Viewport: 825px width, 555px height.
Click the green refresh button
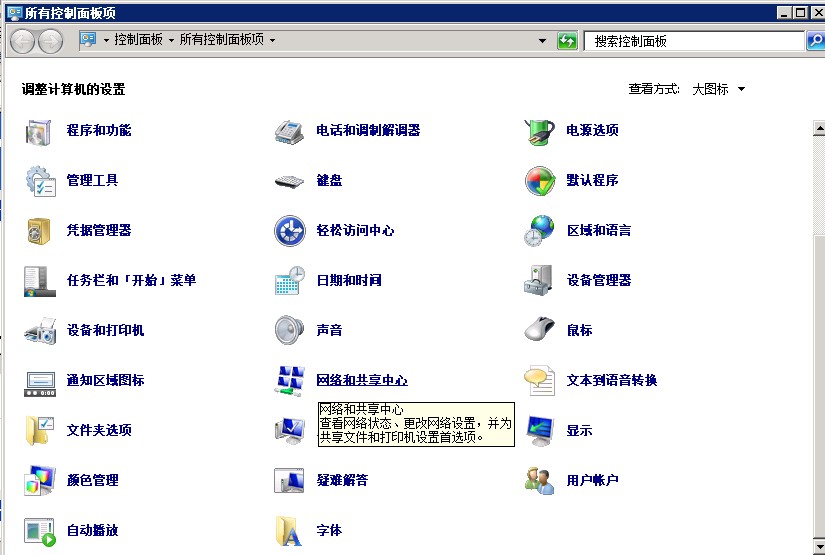point(567,41)
